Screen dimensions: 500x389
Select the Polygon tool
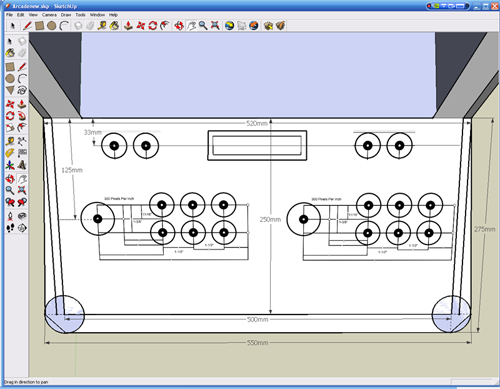click(10, 90)
